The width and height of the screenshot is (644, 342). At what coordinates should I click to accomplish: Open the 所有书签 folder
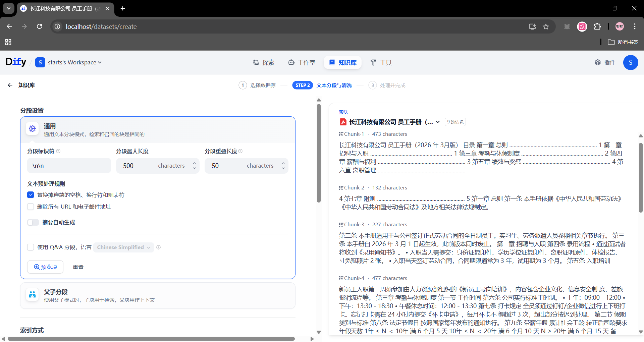point(623,42)
